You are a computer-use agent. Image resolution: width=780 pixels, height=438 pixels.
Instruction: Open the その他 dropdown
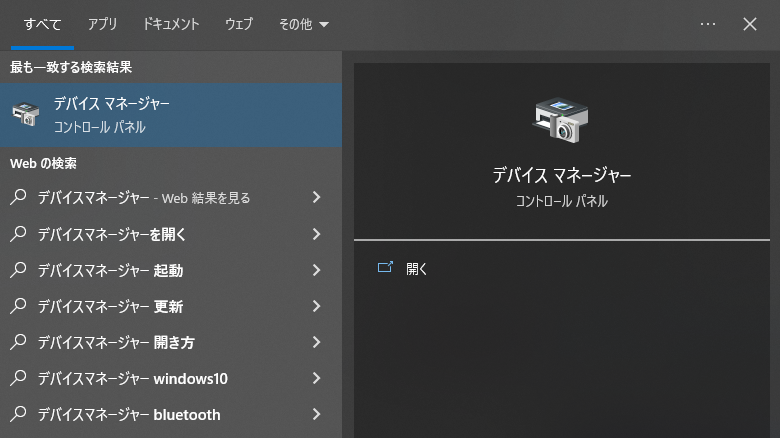(x=303, y=24)
